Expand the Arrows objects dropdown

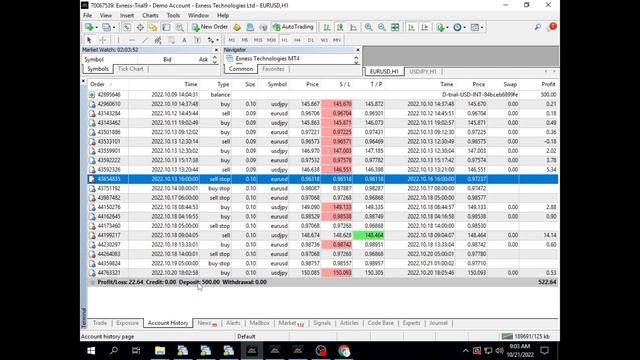point(218,40)
